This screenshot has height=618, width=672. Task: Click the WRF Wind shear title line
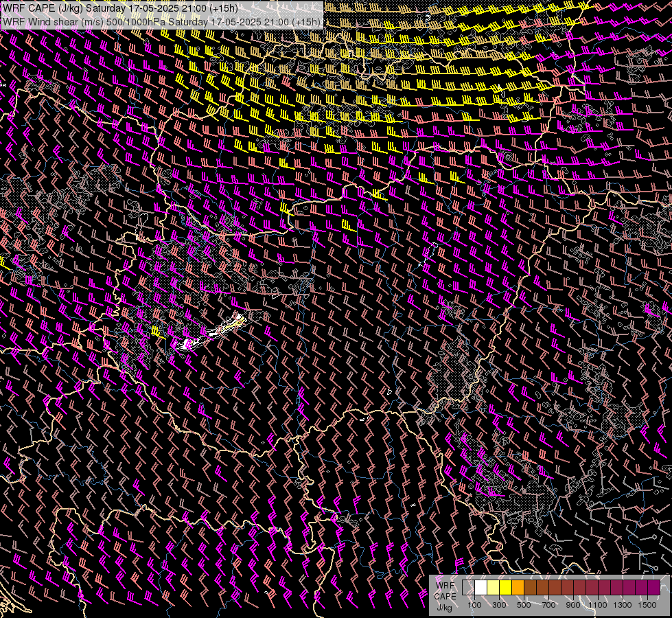pyautogui.click(x=161, y=22)
